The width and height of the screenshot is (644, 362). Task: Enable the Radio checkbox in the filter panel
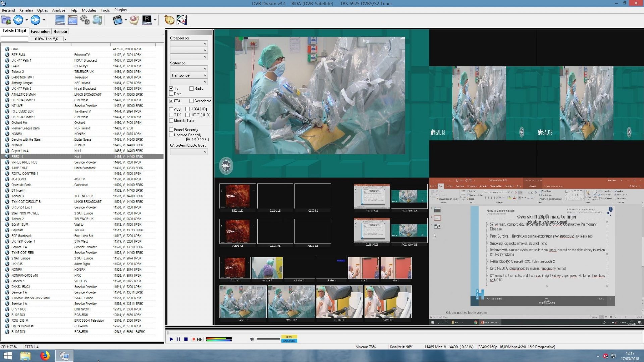tap(191, 88)
